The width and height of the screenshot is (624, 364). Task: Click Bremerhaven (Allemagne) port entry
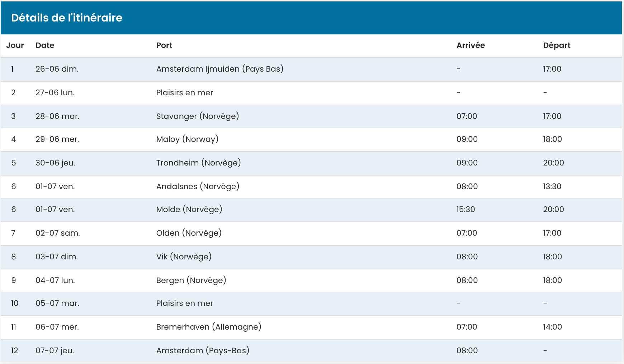tap(209, 327)
